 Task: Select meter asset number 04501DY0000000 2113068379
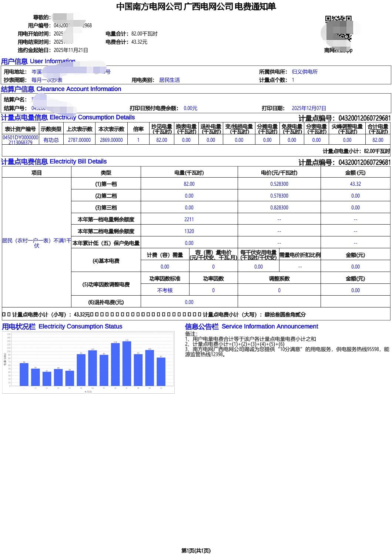point(20,140)
